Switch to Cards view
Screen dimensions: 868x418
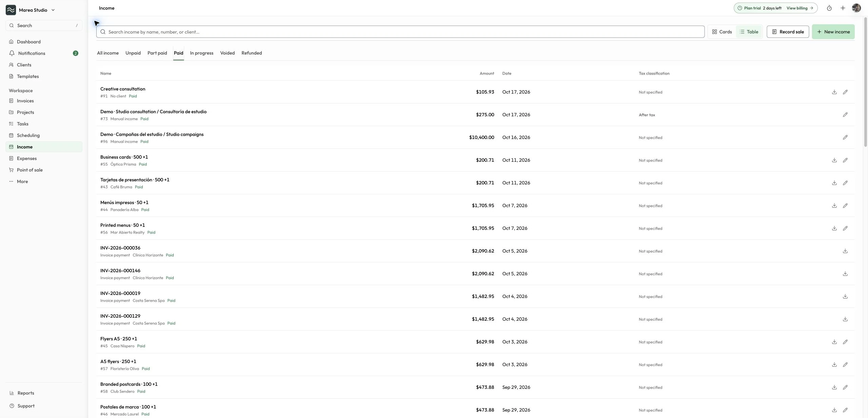point(722,32)
